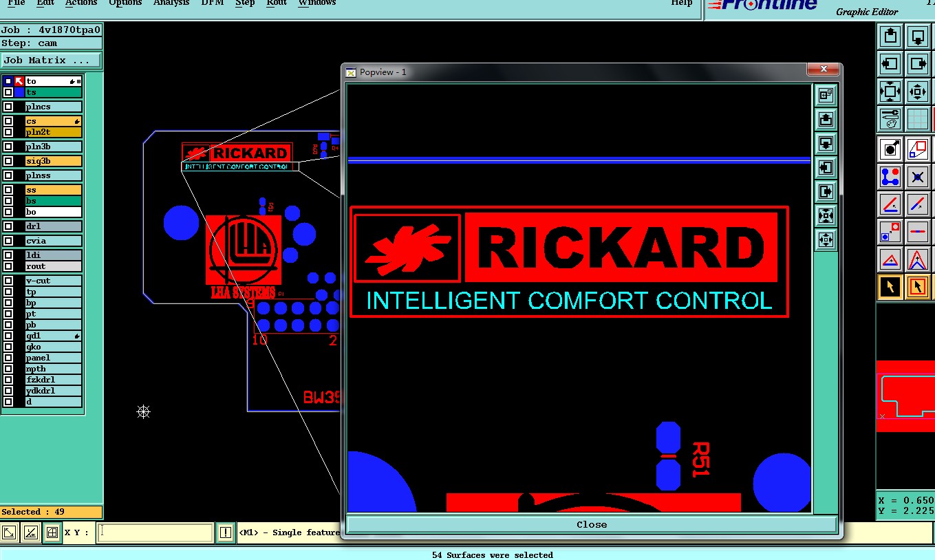The width and height of the screenshot is (935, 560).
Task: Click '54 Surfaces were selected' status message
Action: coord(492,555)
